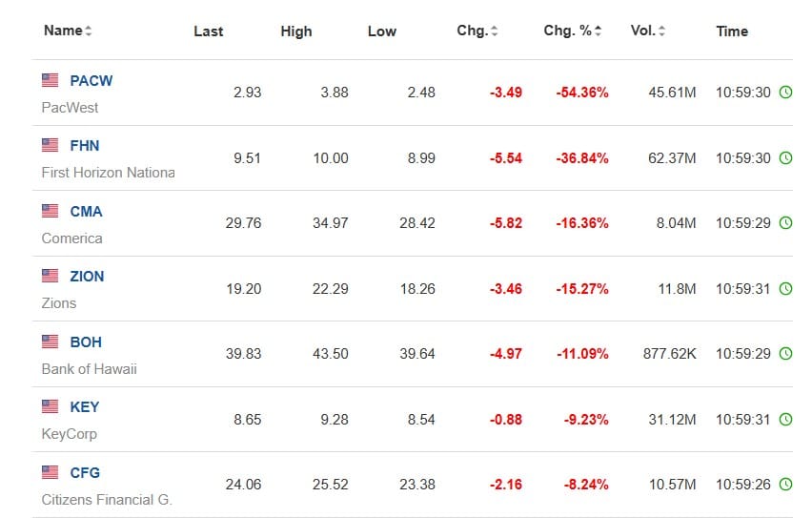Viewport: 812px width, 518px height.
Task: Click the US flag next to ZION
Action: (x=51, y=276)
